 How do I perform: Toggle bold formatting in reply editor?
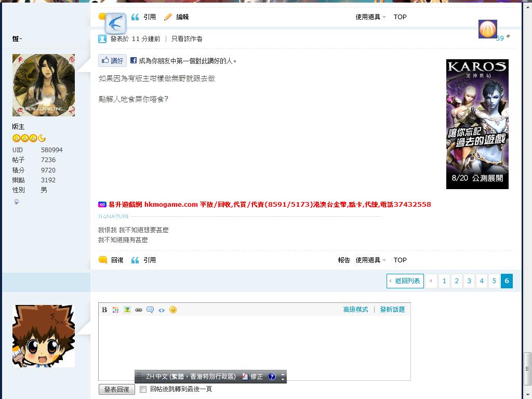tap(104, 310)
